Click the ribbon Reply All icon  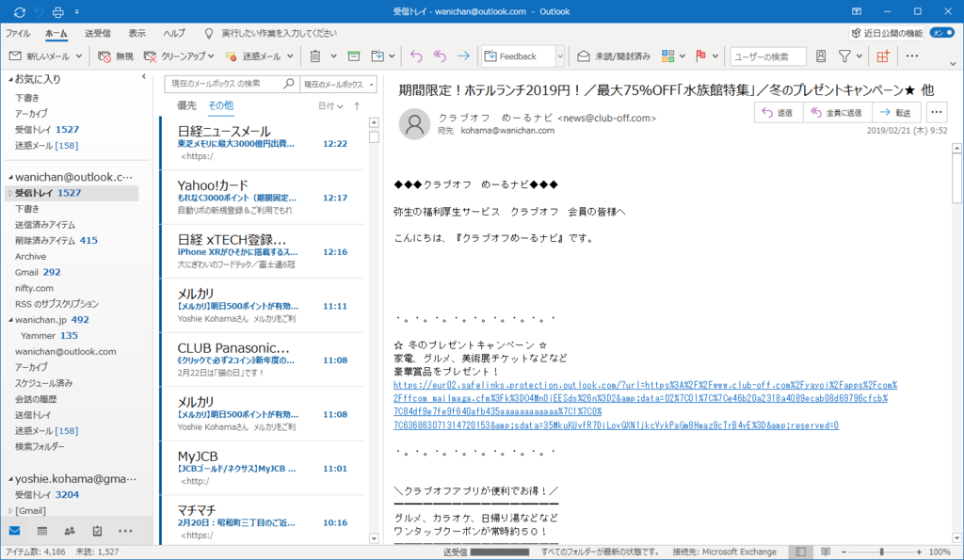click(440, 56)
